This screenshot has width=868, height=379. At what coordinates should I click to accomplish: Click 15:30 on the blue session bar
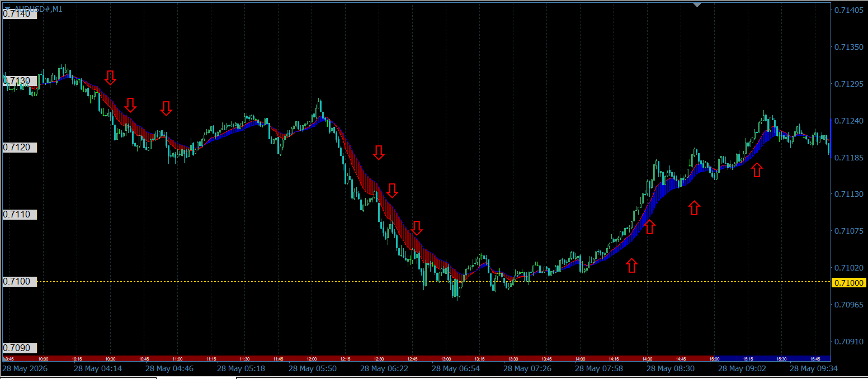(781, 359)
